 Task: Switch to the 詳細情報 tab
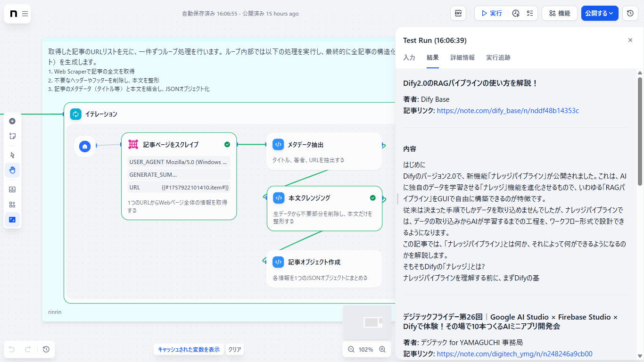click(x=462, y=58)
